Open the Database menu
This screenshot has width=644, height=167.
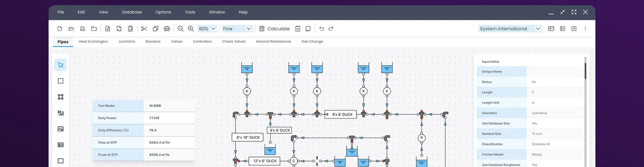click(x=132, y=12)
